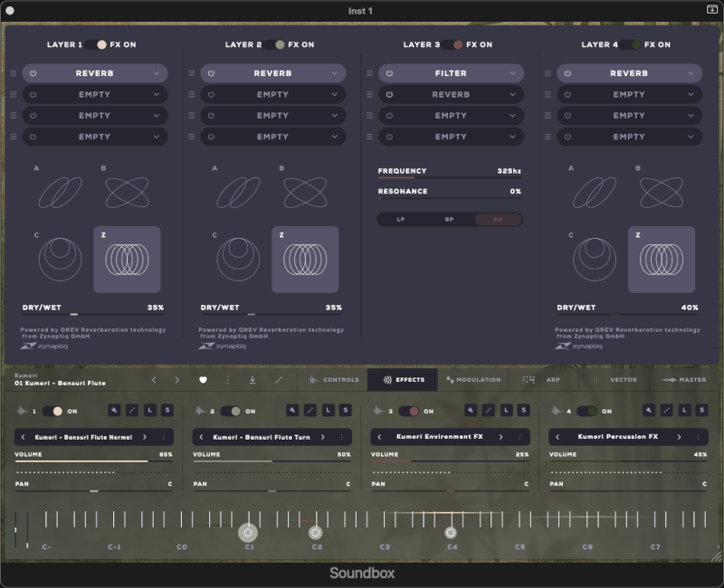Switch to the Arp tab

click(544, 380)
